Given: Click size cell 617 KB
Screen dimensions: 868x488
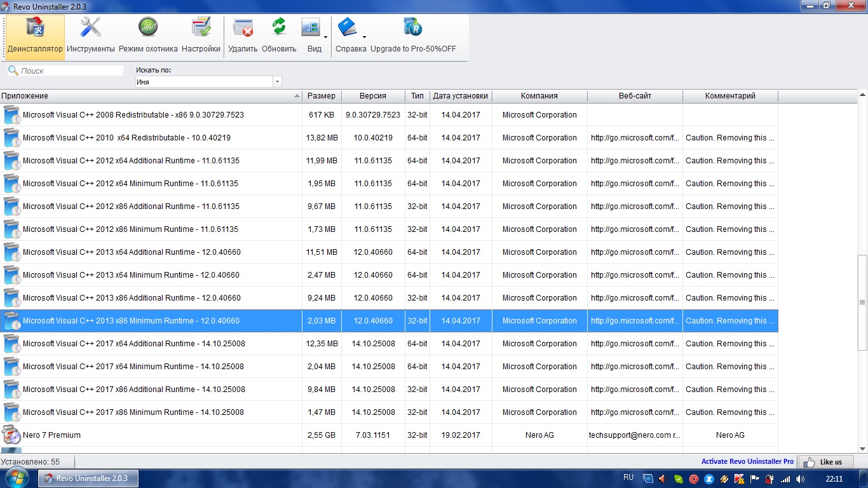Looking at the screenshot, I should 322,115.
